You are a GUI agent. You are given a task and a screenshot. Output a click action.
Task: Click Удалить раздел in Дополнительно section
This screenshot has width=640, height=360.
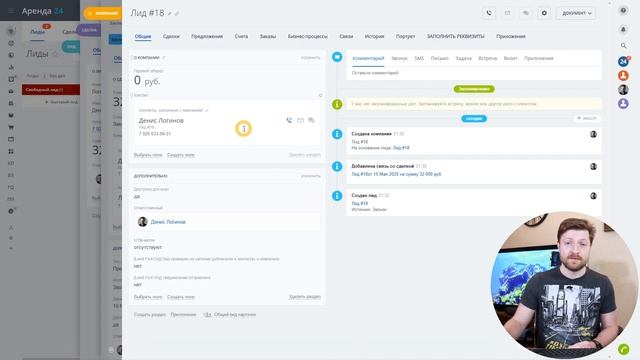(304, 297)
